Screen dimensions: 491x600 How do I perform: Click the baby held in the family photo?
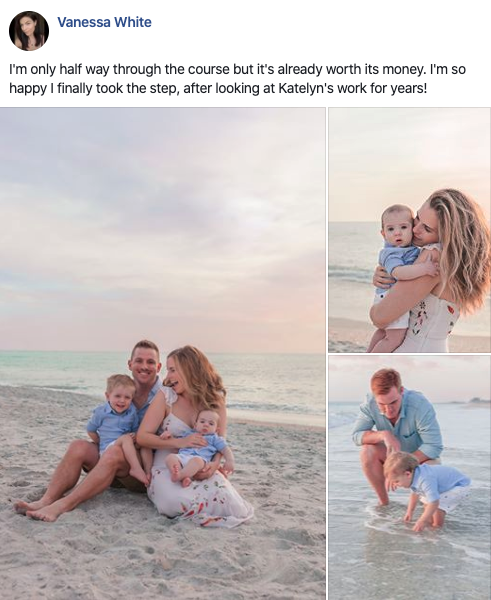click(199, 444)
